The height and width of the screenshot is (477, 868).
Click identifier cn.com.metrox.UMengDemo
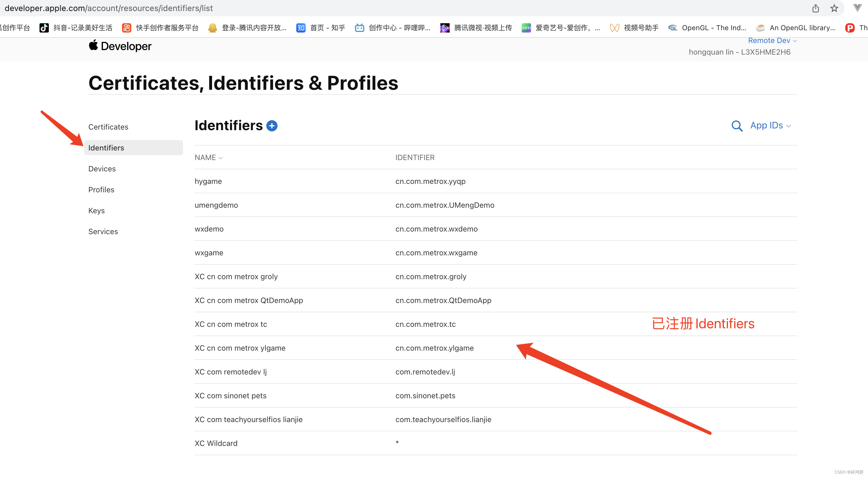(x=445, y=205)
